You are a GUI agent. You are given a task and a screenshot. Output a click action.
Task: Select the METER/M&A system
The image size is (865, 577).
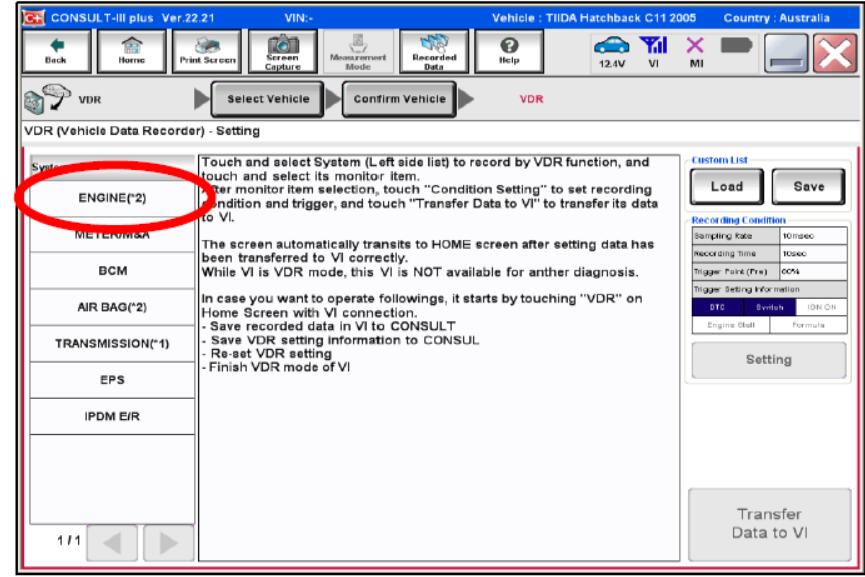112,234
